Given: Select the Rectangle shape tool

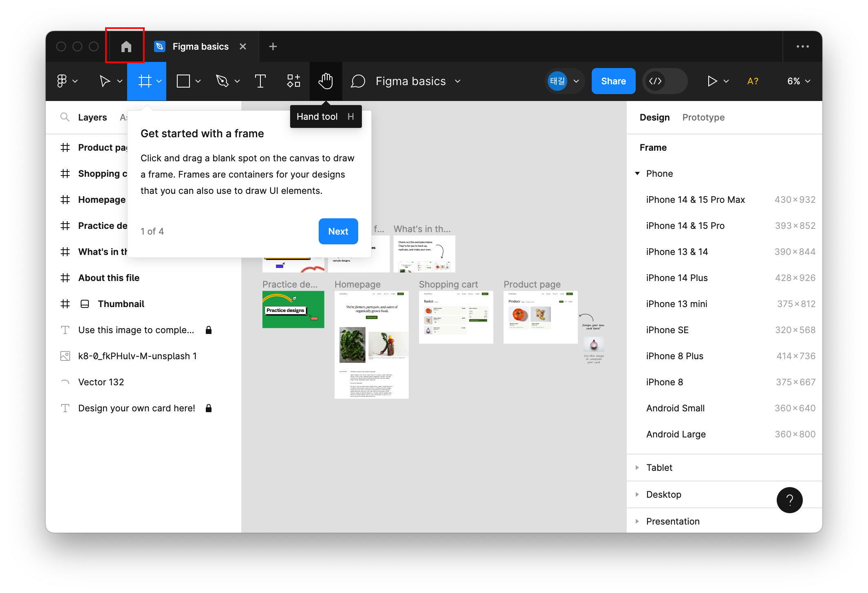Looking at the screenshot, I should 183,81.
